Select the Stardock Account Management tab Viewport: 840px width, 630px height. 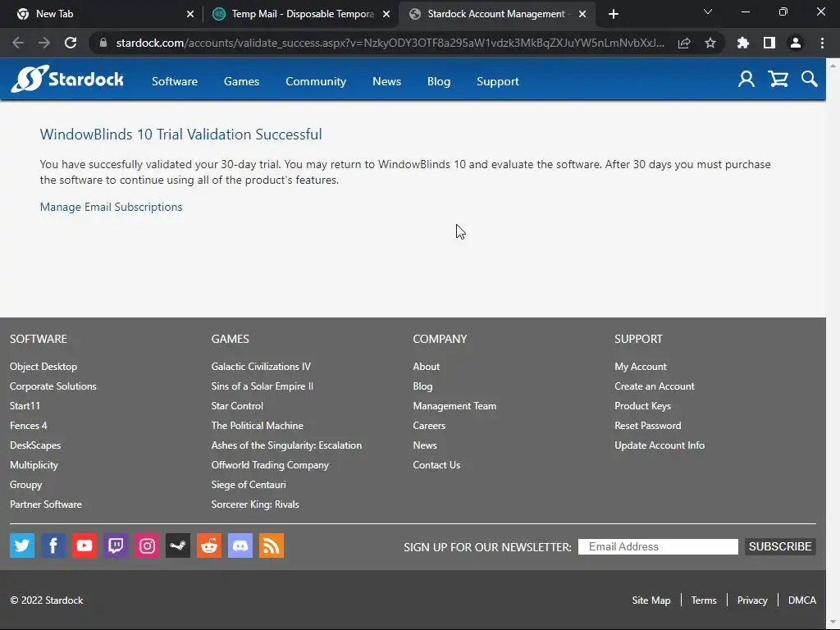[x=496, y=14]
